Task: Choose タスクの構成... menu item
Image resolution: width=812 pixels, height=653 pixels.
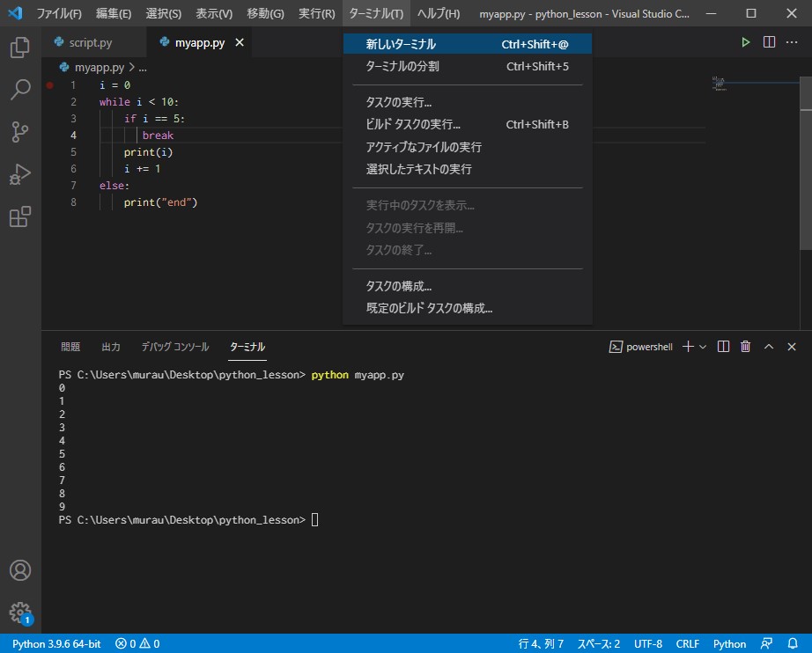Action: (x=467, y=286)
